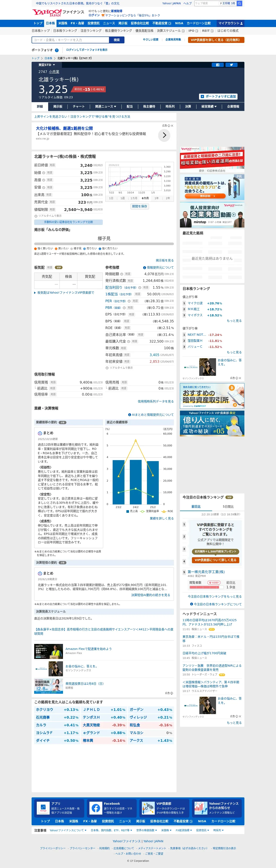Open the 決算 stock tab
This screenshot has height=868, width=276.
[x=188, y=106]
